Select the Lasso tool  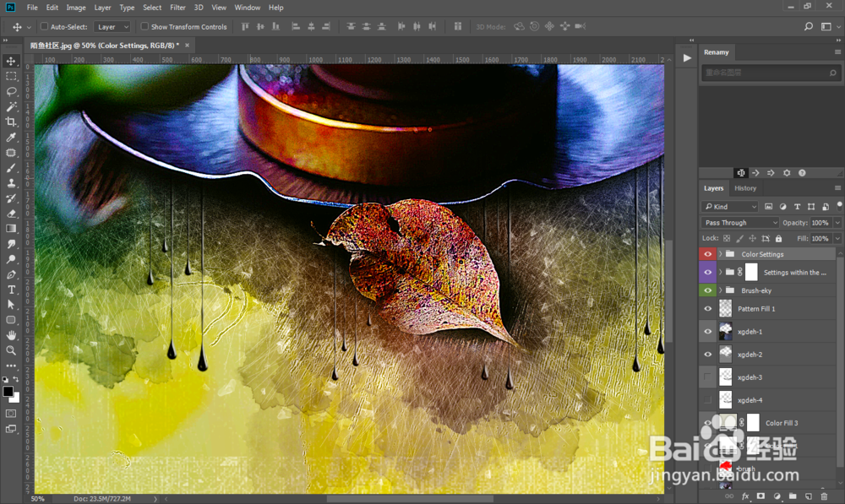coord(11,91)
